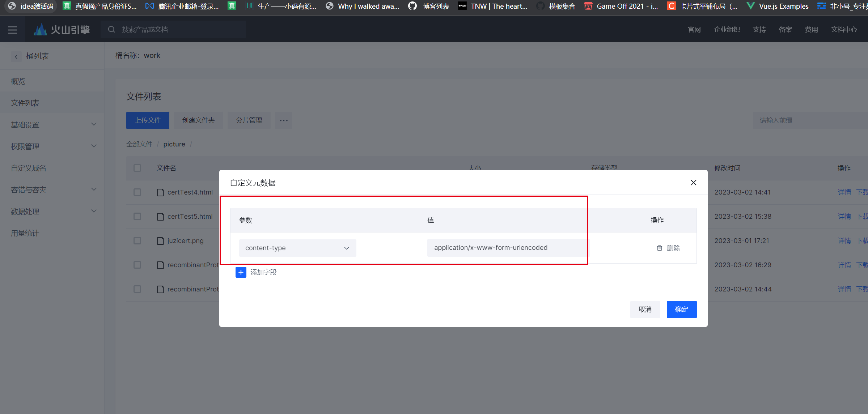Viewport: 868px width, 414px height.
Task: Click the file icon beside juzicert.png
Action: 160,240
